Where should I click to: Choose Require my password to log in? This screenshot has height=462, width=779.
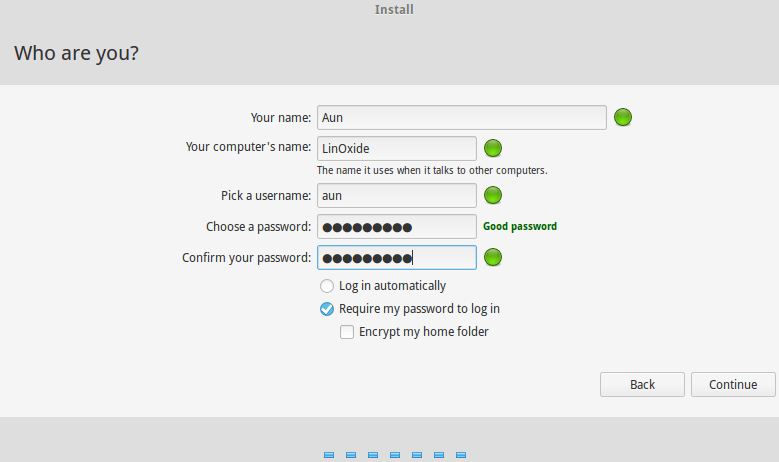(x=327, y=309)
